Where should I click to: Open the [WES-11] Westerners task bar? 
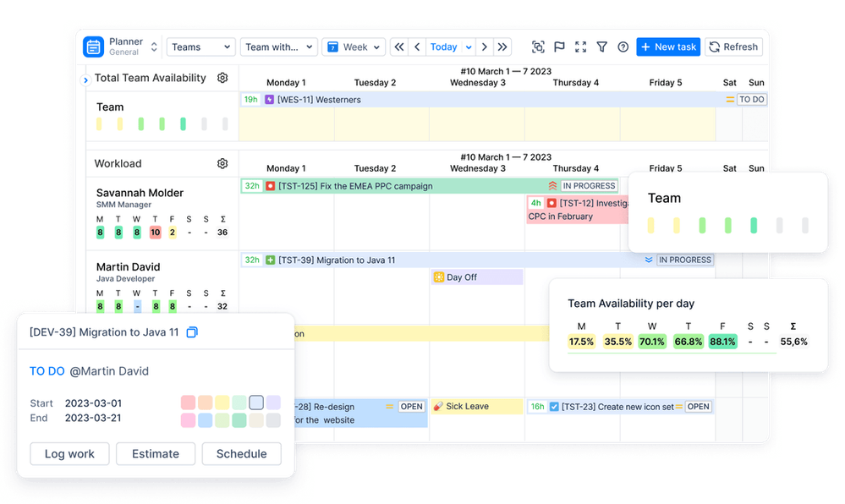[x=504, y=100]
